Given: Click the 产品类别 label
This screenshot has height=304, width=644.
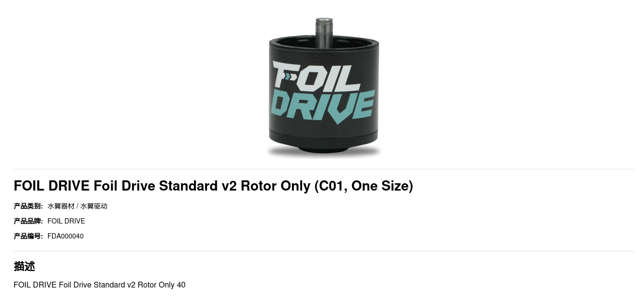Looking at the screenshot, I should coord(28,206).
